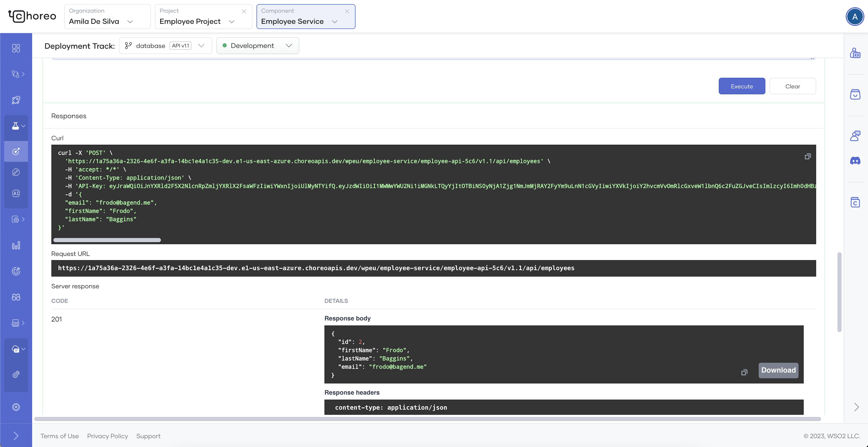Screen dimensions: 868x447
Task: Download the response body
Action: pos(778,370)
